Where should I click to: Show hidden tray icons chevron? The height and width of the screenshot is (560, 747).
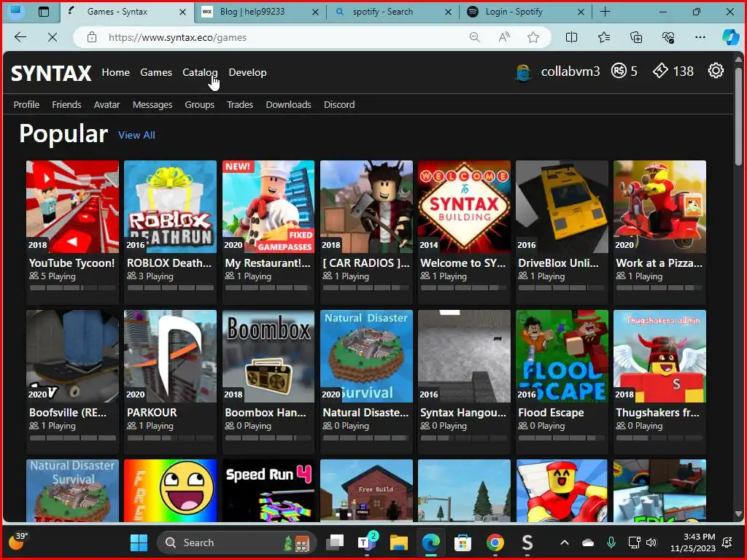(x=565, y=542)
